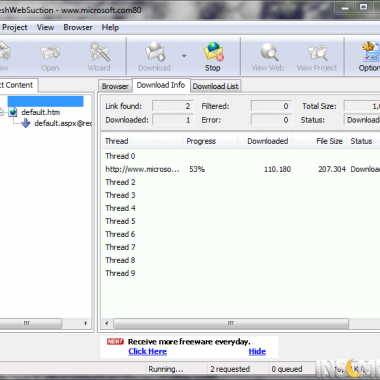Image resolution: width=380 pixels, height=380 pixels.
Task: Click the View Web toolbar icon
Action: (268, 57)
